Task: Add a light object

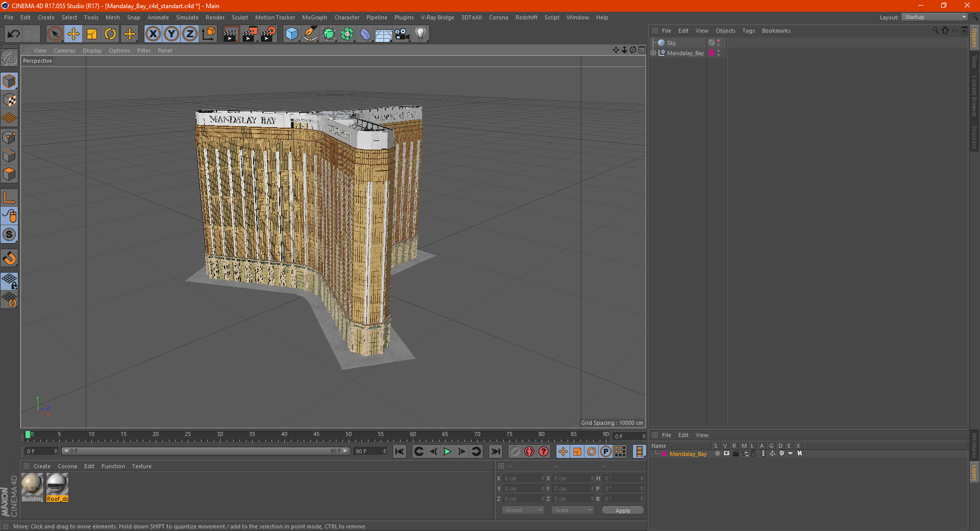Action: [421, 34]
